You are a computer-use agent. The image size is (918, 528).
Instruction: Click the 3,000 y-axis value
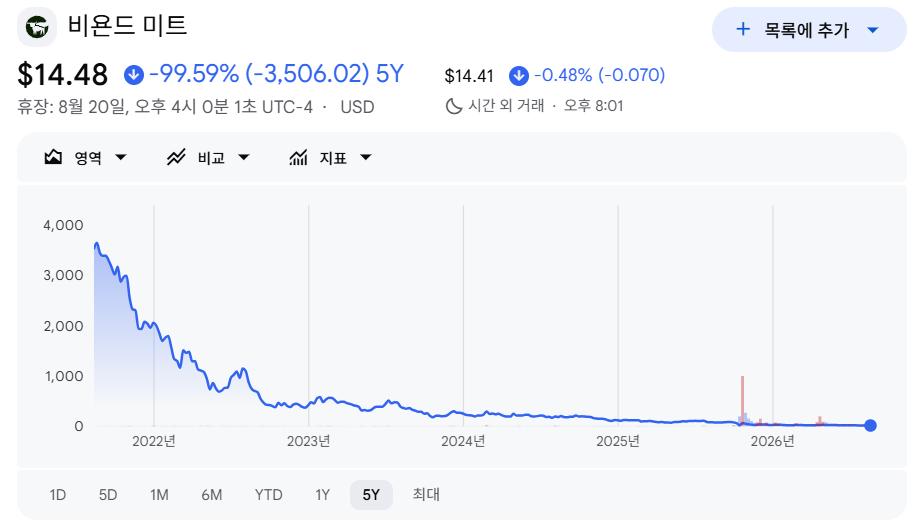[63, 276]
